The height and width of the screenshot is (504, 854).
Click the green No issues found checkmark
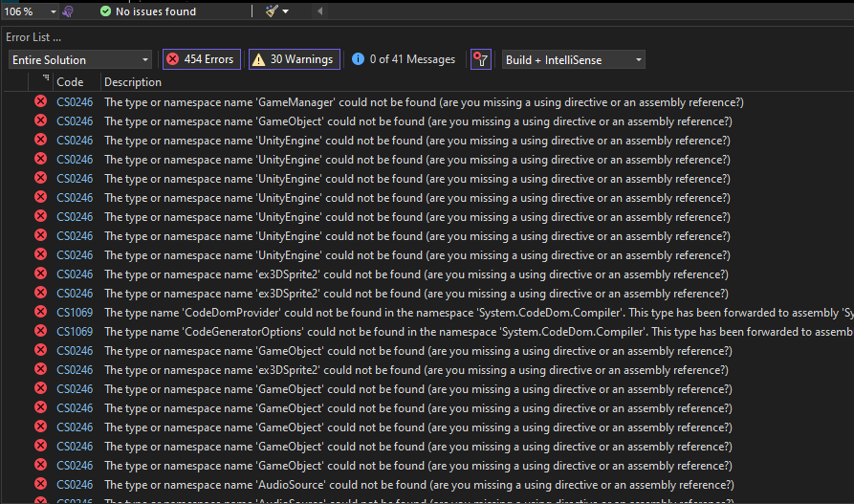point(105,11)
